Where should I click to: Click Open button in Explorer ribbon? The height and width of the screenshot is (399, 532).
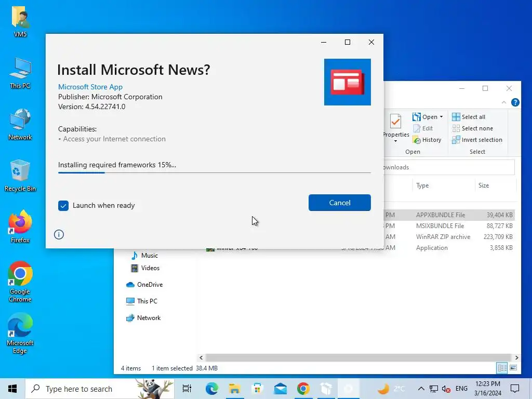[425, 117]
